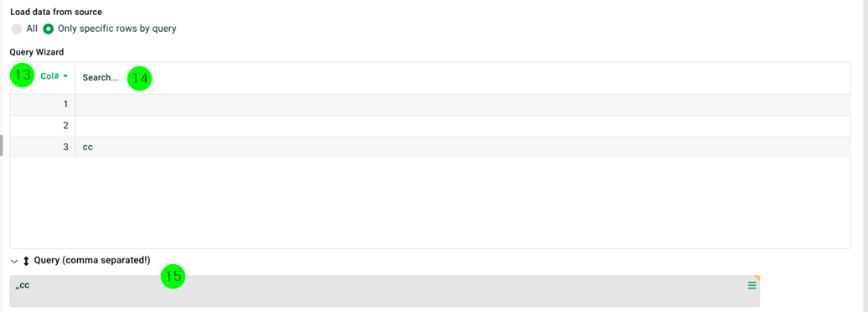Focus the query text field containing ,,cc

coord(385,291)
